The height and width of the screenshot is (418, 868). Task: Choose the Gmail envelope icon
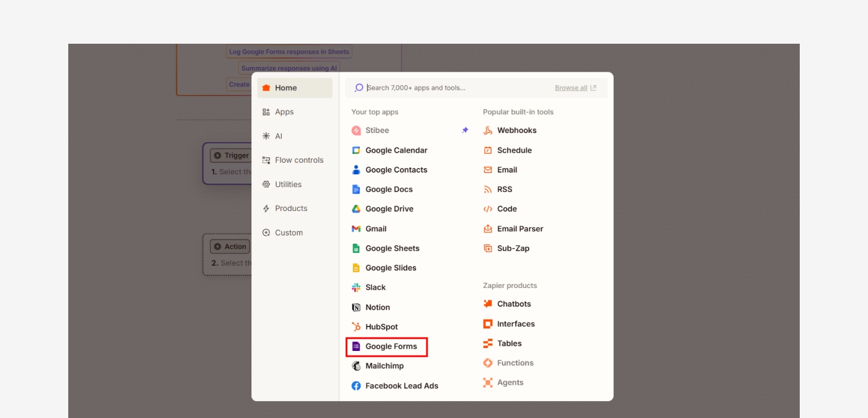(x=356, y=229)
